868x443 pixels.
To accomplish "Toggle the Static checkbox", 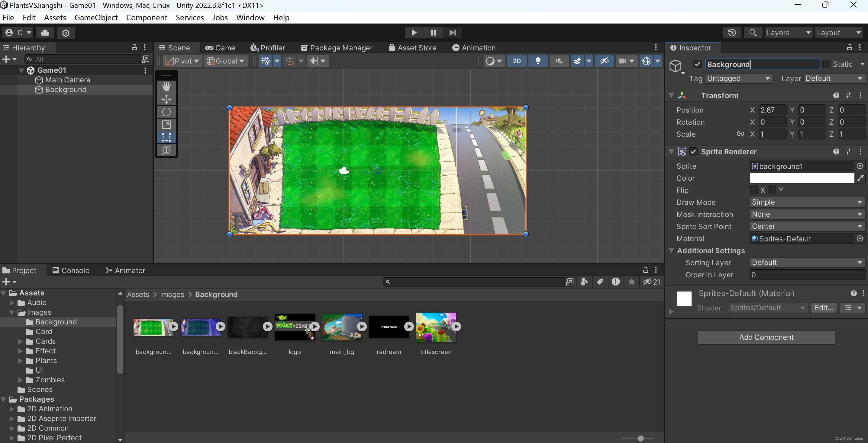I will click(x=826, y=64).
